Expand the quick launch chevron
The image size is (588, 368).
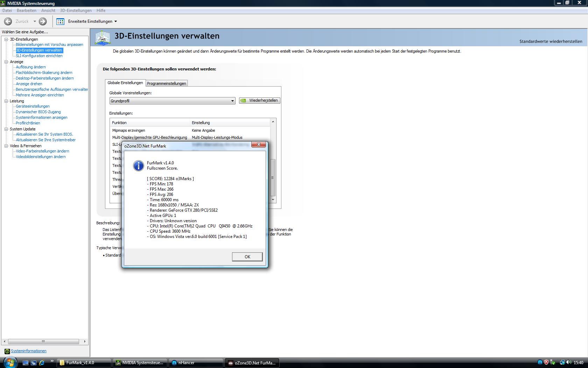pos(52,361)
